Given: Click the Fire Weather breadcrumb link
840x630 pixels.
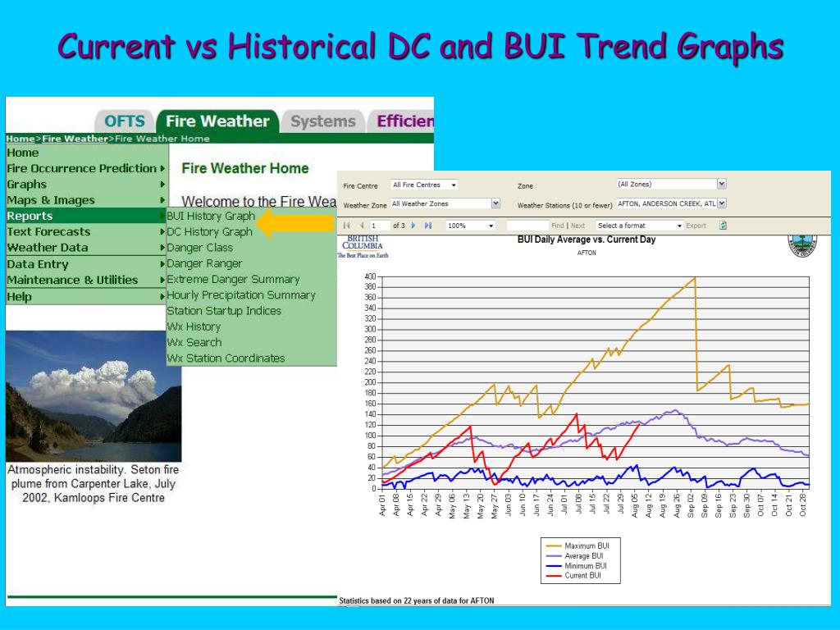Looking at the screenshot, I should [75, 139].
